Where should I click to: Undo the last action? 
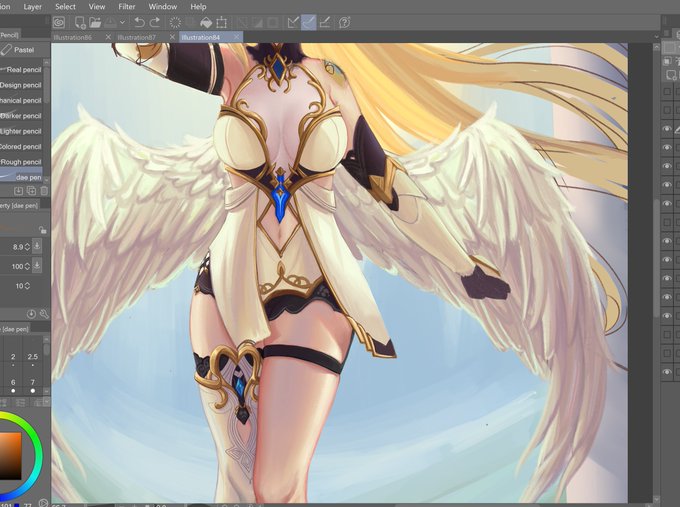pos(139,22)
